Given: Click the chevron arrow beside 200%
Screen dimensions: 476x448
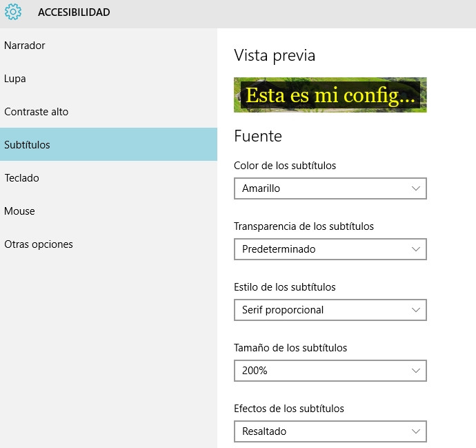Looking at the screenshot, I should (x=415, y=371).
